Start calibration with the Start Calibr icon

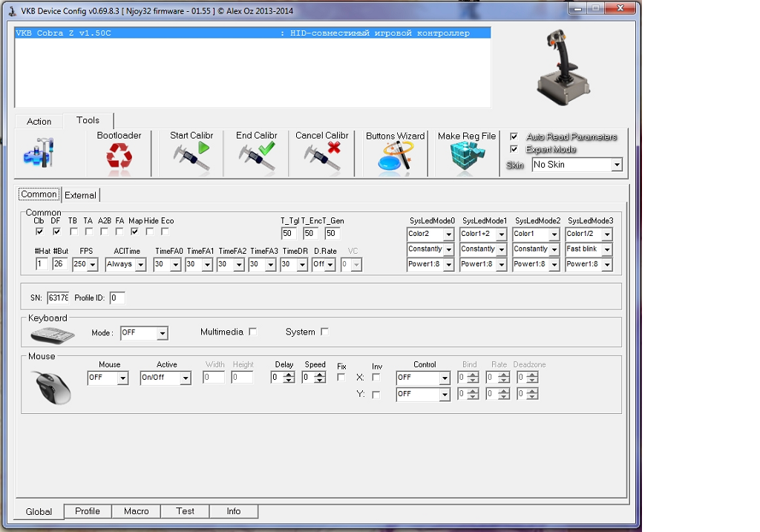tap(191, 156)
